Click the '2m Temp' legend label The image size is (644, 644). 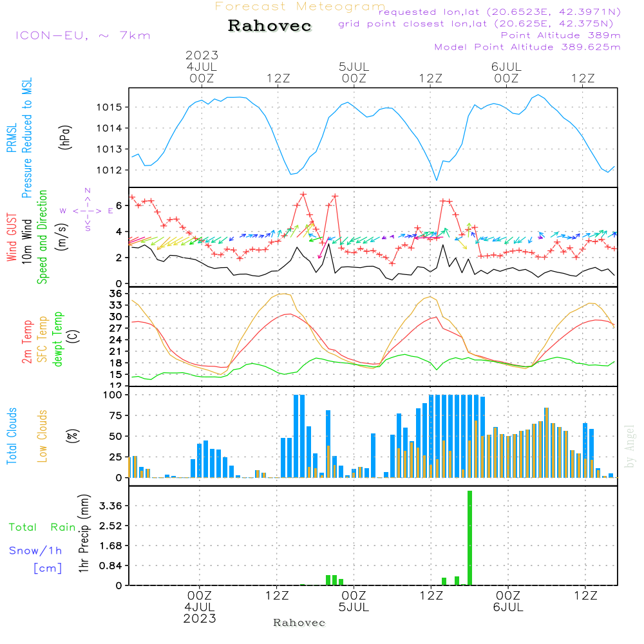click(26, 342)
